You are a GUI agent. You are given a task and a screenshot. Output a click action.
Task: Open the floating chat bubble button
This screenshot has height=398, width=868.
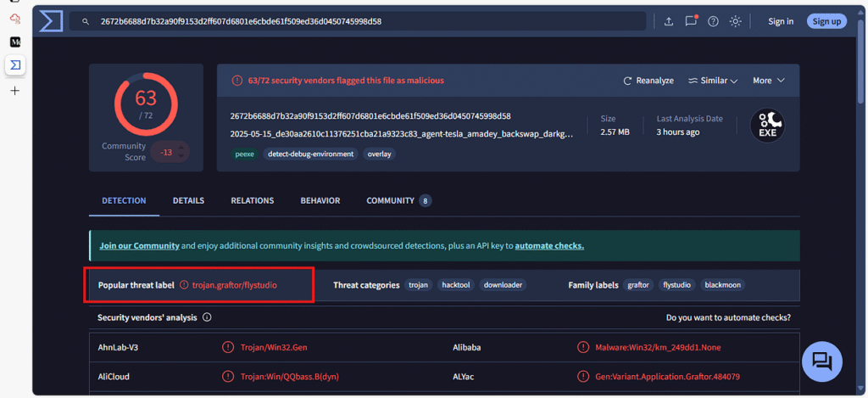822,362
